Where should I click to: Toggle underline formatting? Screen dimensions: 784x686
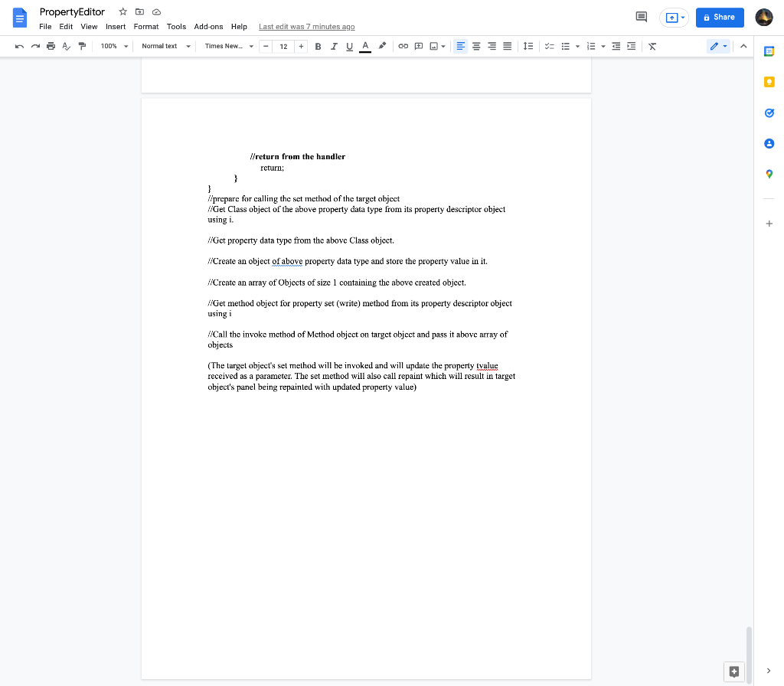[350, 46]
